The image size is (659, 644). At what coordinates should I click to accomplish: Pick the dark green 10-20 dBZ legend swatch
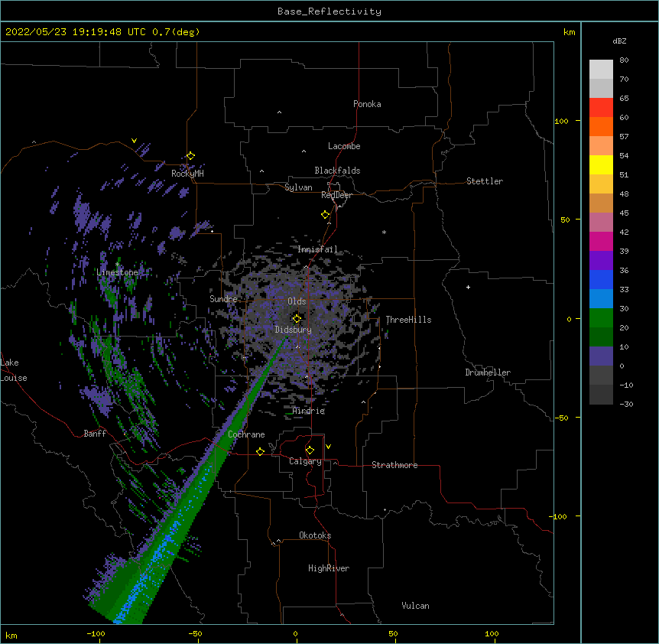tap(601, 337)
